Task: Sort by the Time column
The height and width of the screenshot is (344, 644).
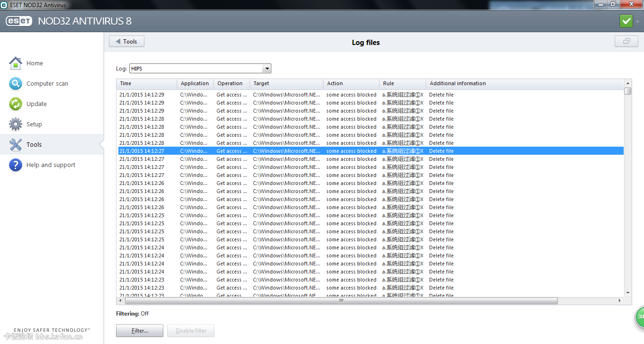Action: coord(147,83)
